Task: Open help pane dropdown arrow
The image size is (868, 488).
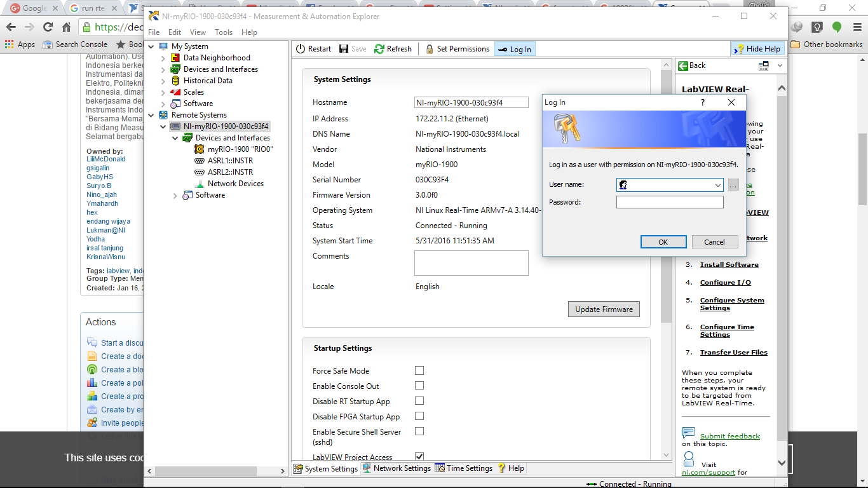Action: [780, 65]
